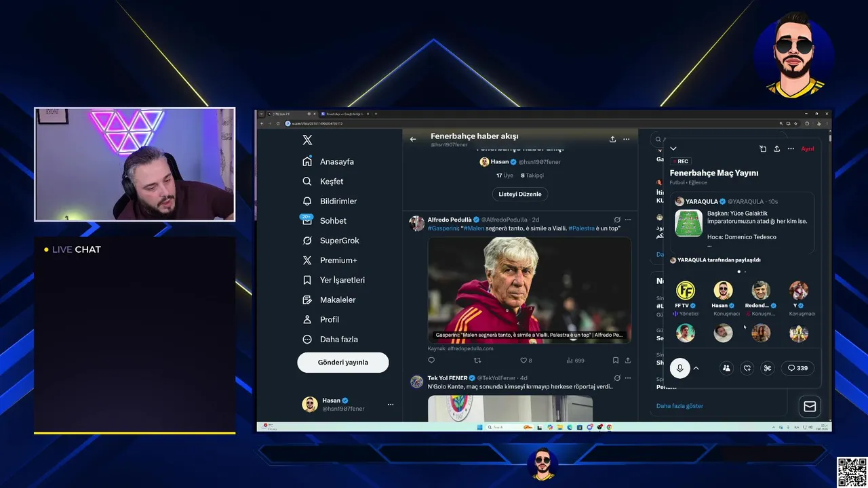Viewport: 868px width, 488px height.
Task: Open Space comments showing 339
Action: pyautogui.click(x=797, y=368)
